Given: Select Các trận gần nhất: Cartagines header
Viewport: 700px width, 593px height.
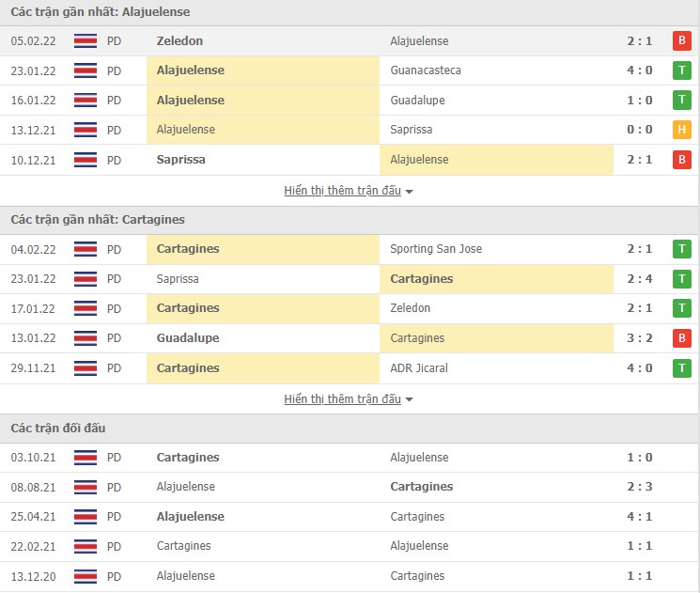Looking at the screenshot, I should tap(98, 220).
